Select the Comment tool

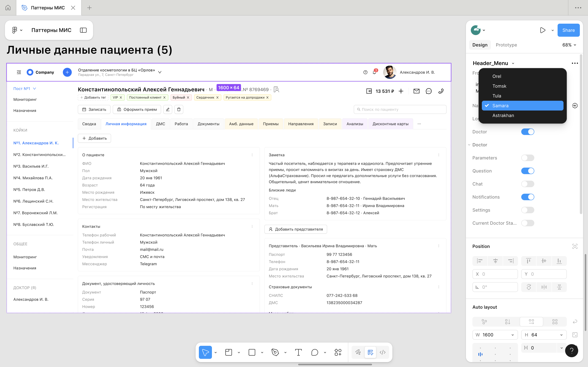[315, 352]
